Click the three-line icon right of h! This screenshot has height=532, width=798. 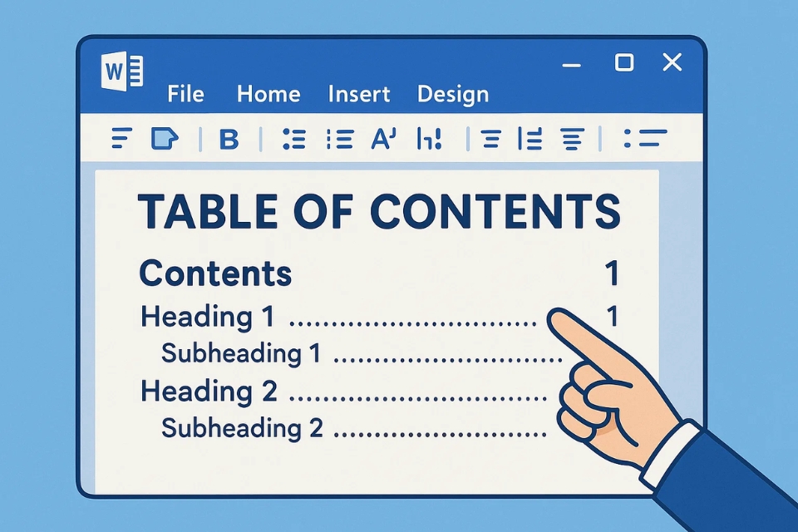tap(491, 140)
